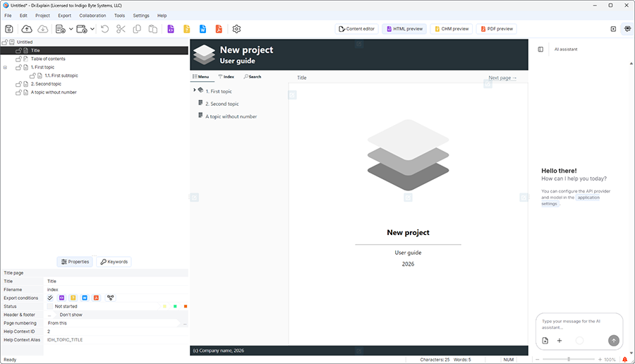Click the Cut scissors icon
Viewport: 635px width, 364px height.
point(121,29)
